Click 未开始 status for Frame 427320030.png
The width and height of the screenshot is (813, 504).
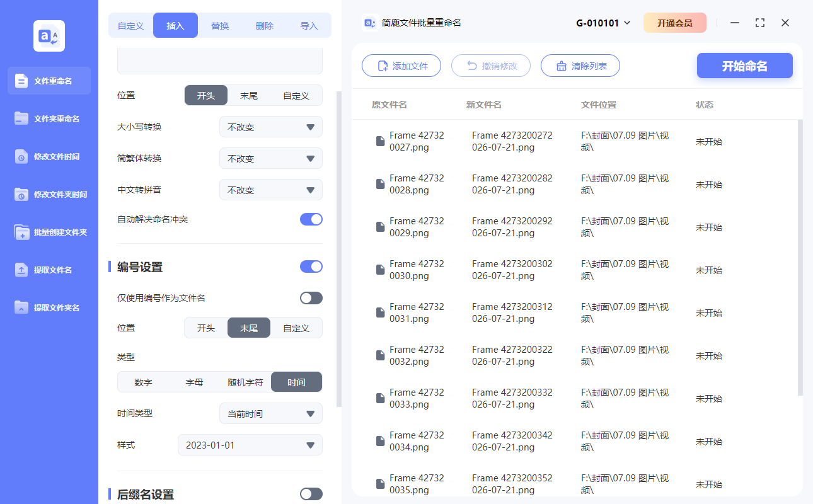pyautogui.click(x=709, y=270)
